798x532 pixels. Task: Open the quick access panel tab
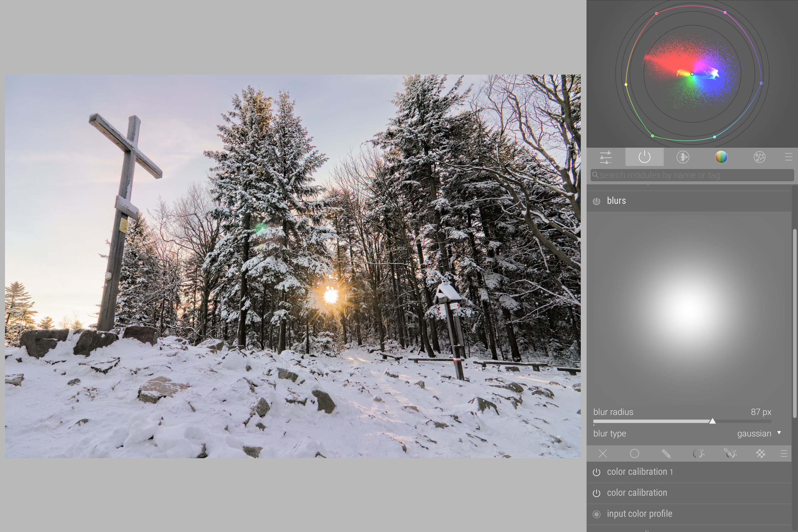click(606, 157)
